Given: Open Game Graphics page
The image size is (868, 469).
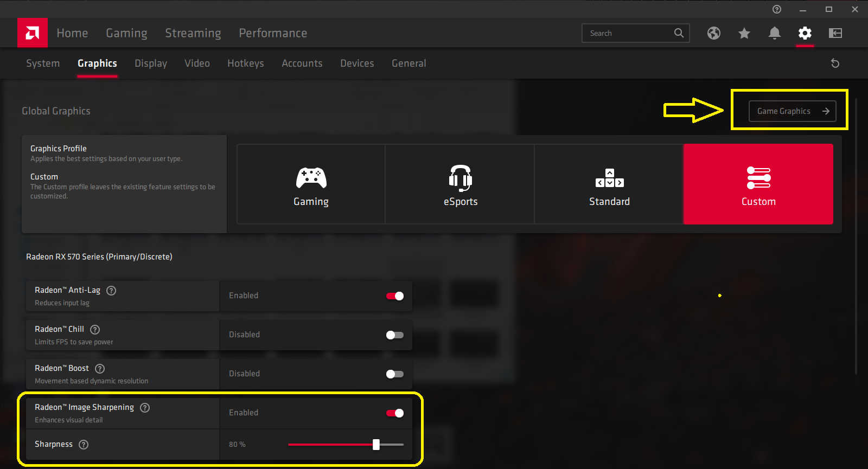Looking at the screenshot, I should (x=793, y=111).
